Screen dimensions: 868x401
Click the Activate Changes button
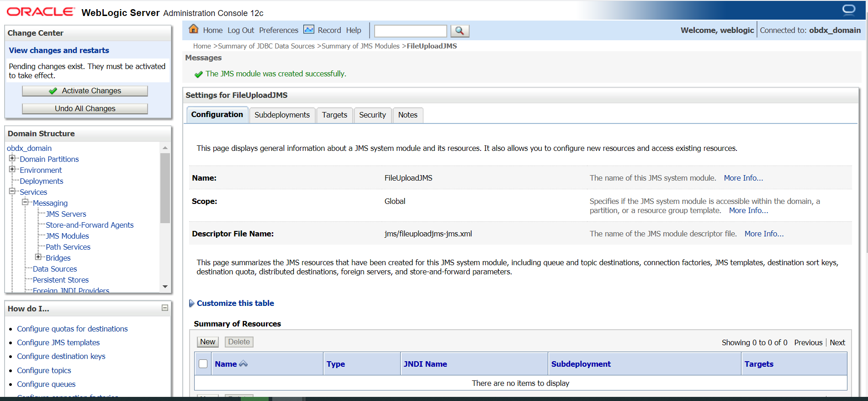pos(85,91)
